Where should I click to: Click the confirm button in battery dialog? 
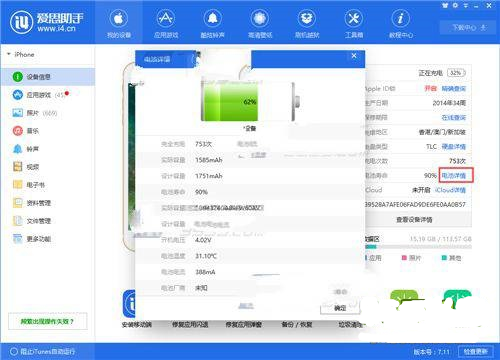coord(340,308)
